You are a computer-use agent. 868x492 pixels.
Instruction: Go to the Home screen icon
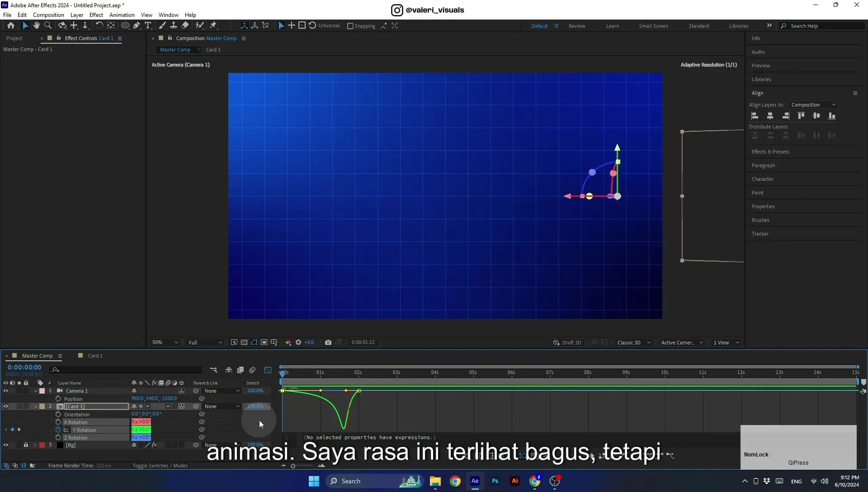[11, 26]
